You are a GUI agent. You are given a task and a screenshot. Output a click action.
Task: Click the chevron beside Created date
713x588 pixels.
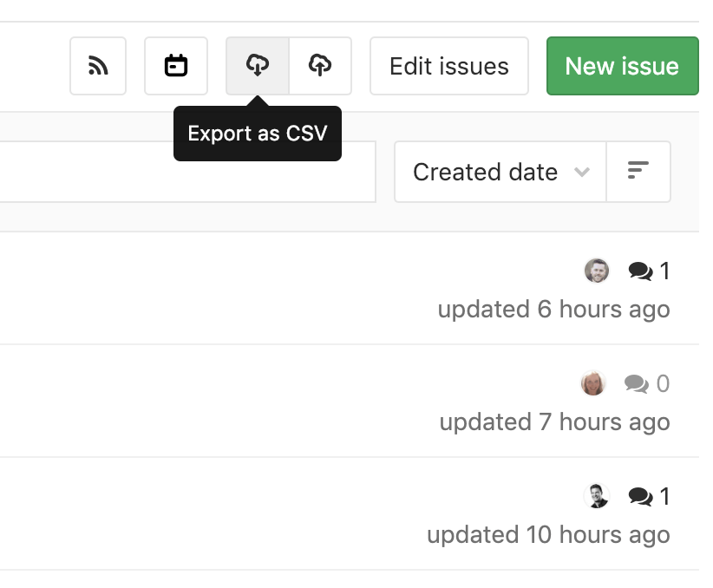click(x=582, y=172)
